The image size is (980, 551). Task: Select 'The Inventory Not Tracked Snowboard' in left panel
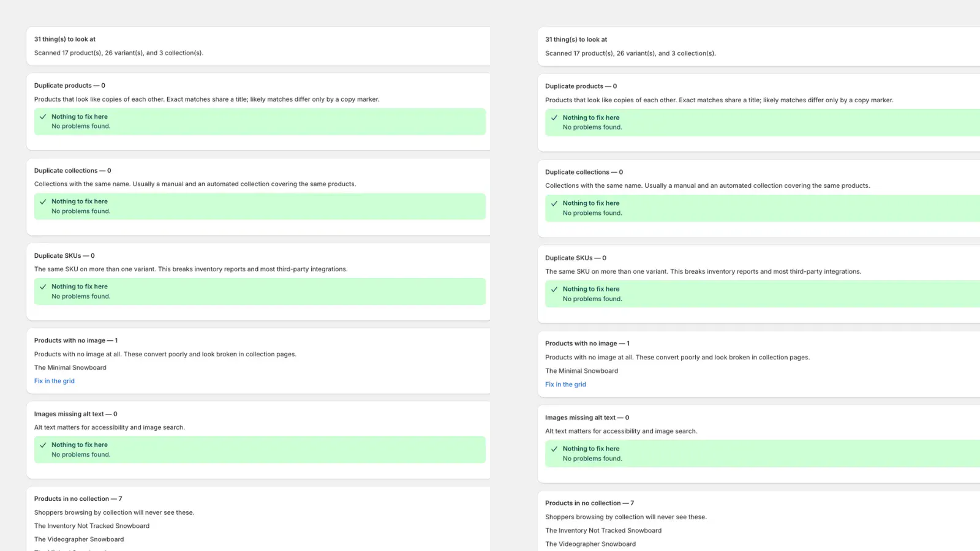[x=92, y=526]
